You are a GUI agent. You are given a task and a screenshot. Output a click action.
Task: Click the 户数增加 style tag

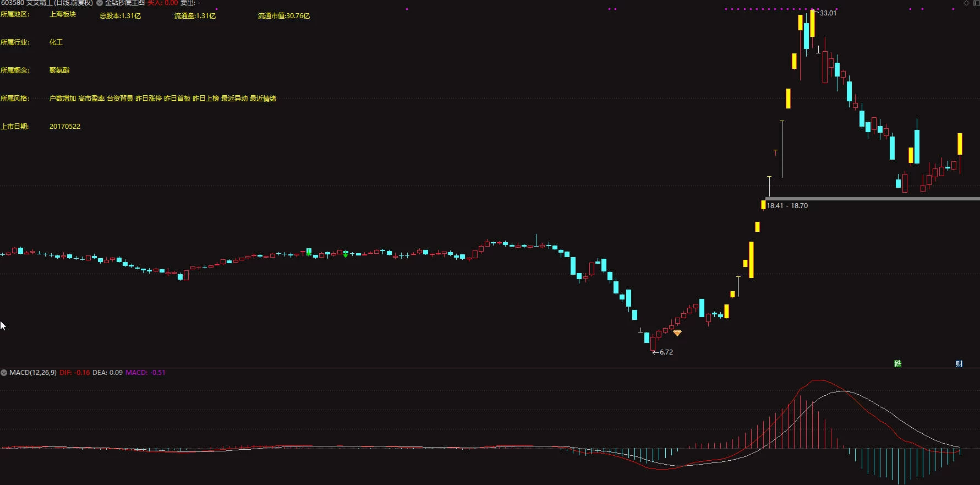[x=63, y=99]
